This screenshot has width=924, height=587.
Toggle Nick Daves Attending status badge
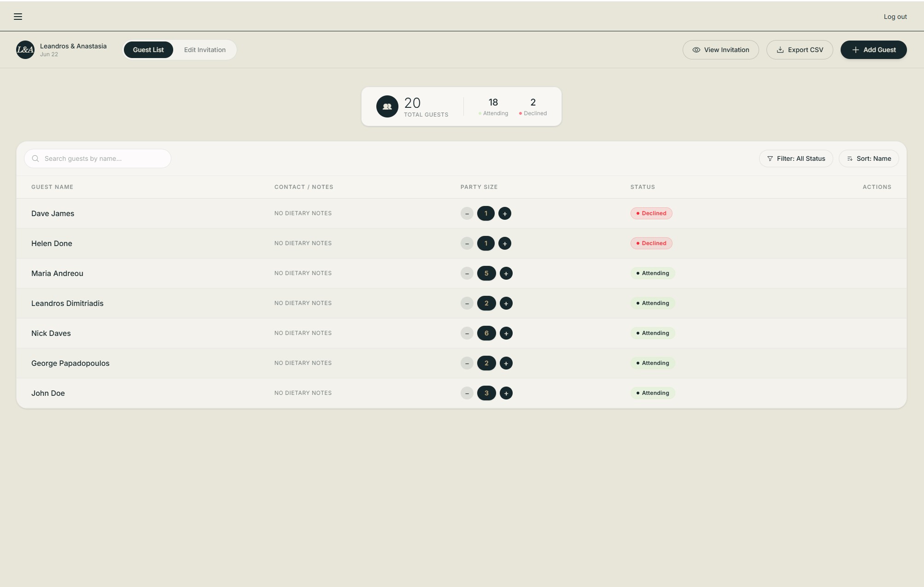(x=653, y=333)
